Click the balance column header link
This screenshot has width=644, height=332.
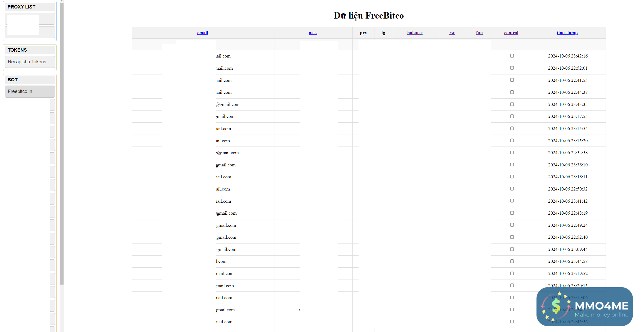pos(415,33)
